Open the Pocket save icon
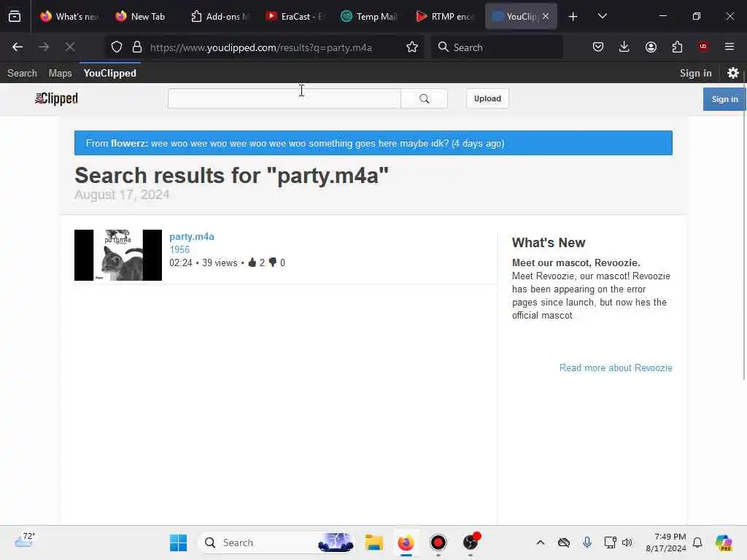This screenshot has height=560, width=747. click(598, 47)
